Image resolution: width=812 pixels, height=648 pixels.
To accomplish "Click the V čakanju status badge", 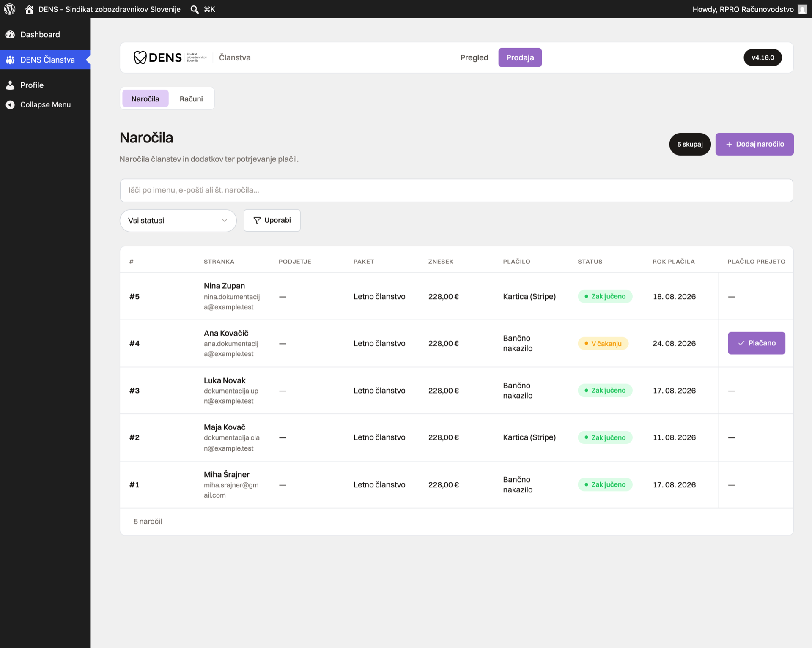I will coord(603,343).
